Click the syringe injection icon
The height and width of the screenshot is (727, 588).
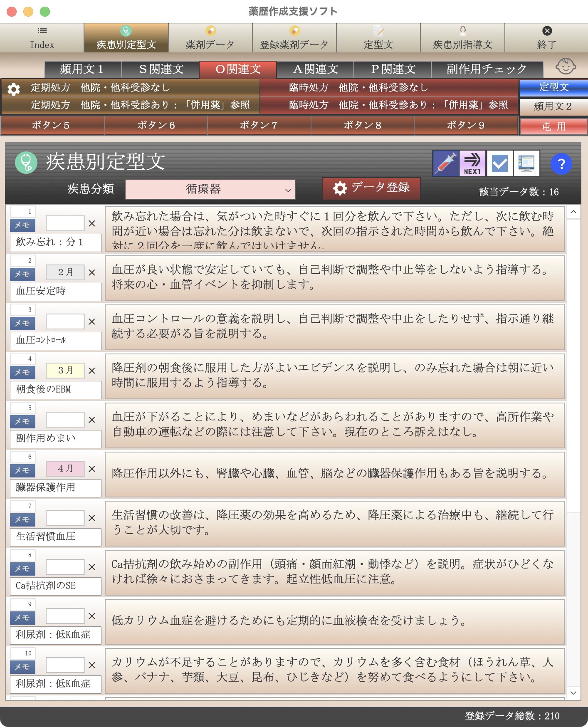pos(445,163)
